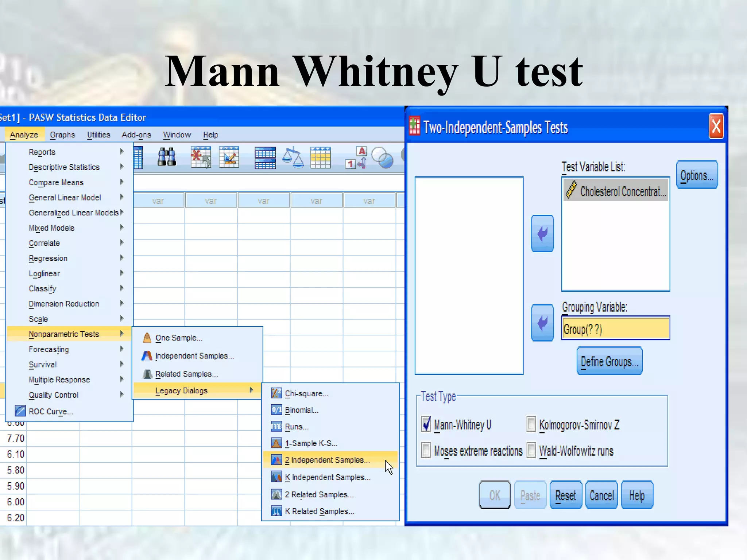Viewport: 747px width, 560px height.
Task: Click the K Related Samples icon
Action: coord(276,511)
